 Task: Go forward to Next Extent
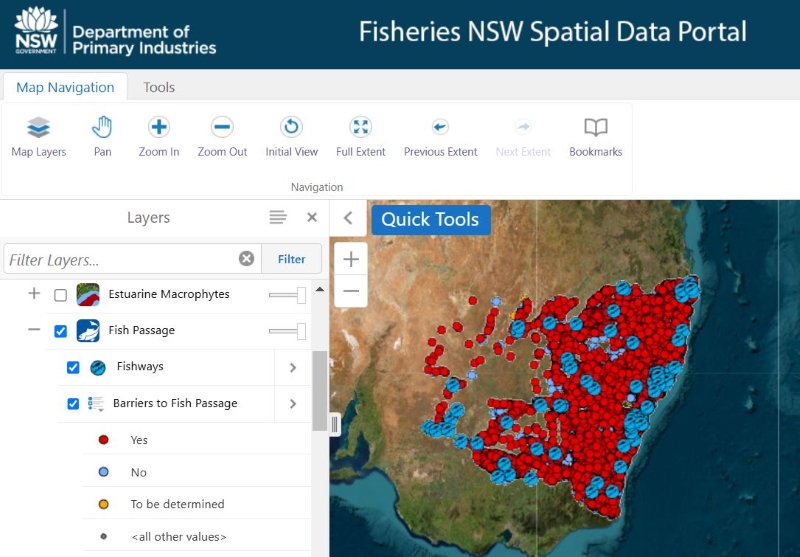[523, 137]
